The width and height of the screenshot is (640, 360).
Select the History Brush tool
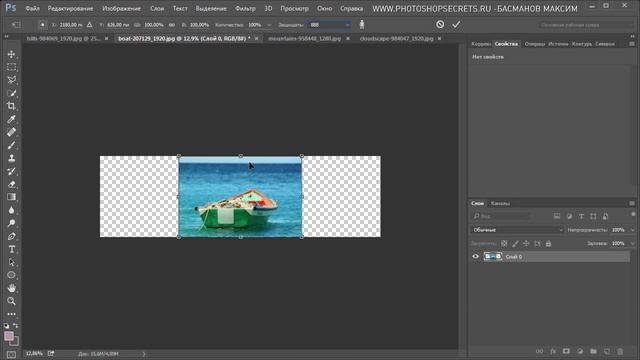coord(11,171)
